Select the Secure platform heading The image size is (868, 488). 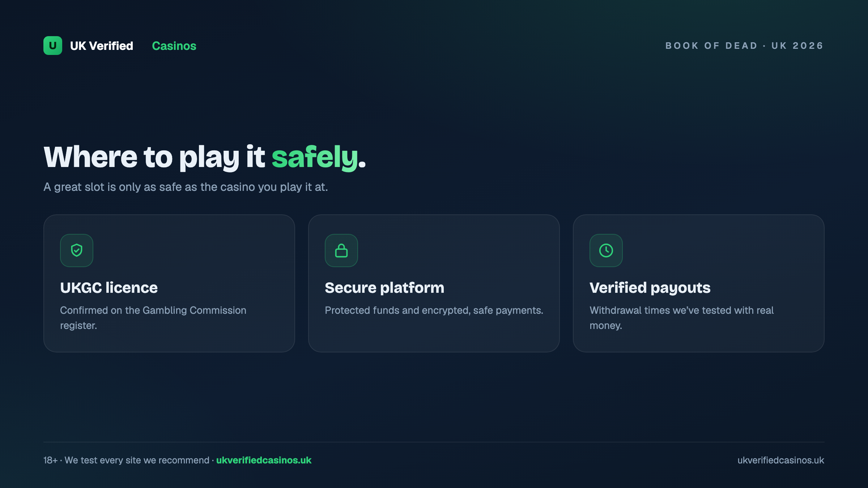(x=384, y=288)
